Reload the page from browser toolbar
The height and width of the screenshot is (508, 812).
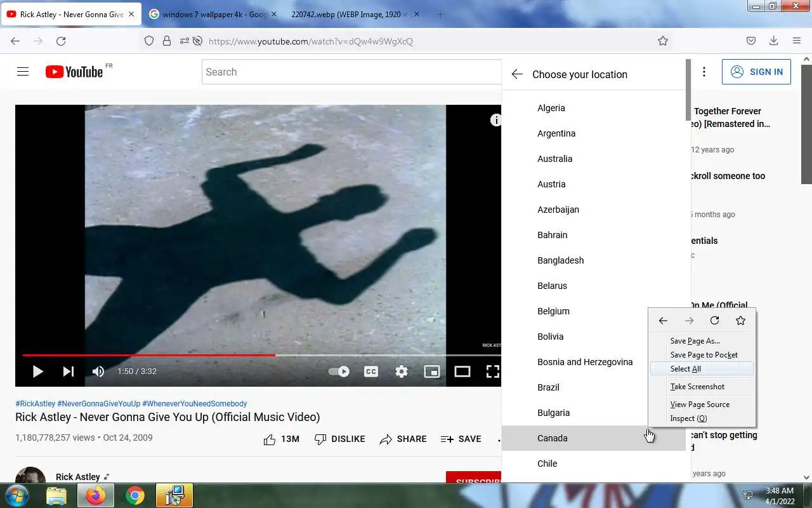(x=61, y=41)
